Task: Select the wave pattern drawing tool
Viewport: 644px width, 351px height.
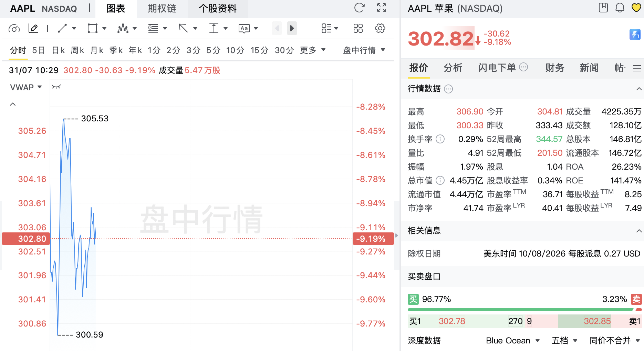Action: click(123, 28)
